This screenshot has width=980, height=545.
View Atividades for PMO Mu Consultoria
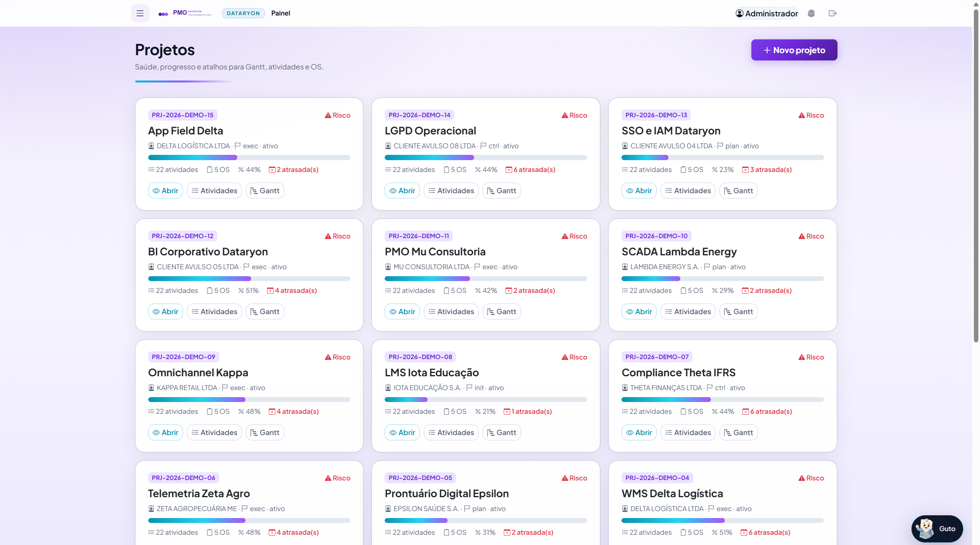coord(451,312)
